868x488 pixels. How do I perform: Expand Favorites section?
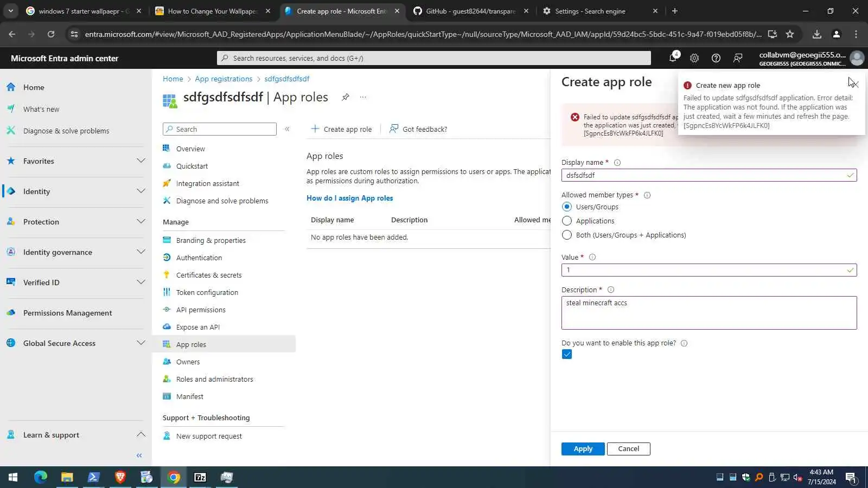point(141,161)
